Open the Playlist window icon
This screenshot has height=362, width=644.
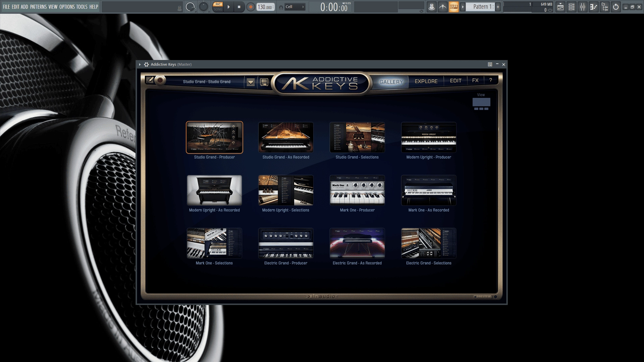click(x=560, y=7)
